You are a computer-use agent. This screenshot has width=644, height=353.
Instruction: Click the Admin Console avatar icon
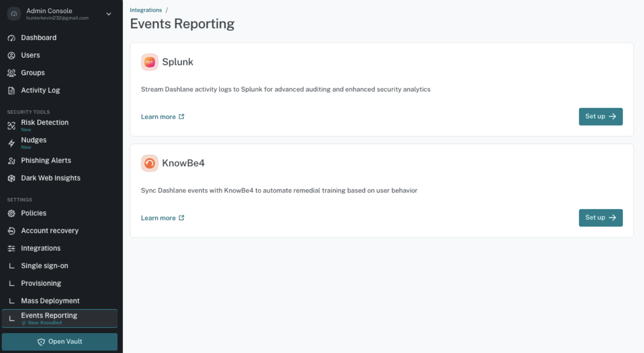[14, 14]
